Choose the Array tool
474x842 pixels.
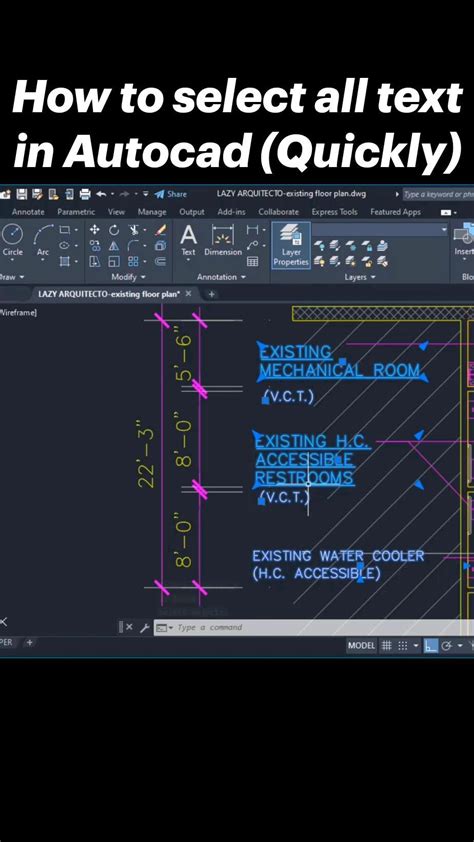(x=133, y=262)
